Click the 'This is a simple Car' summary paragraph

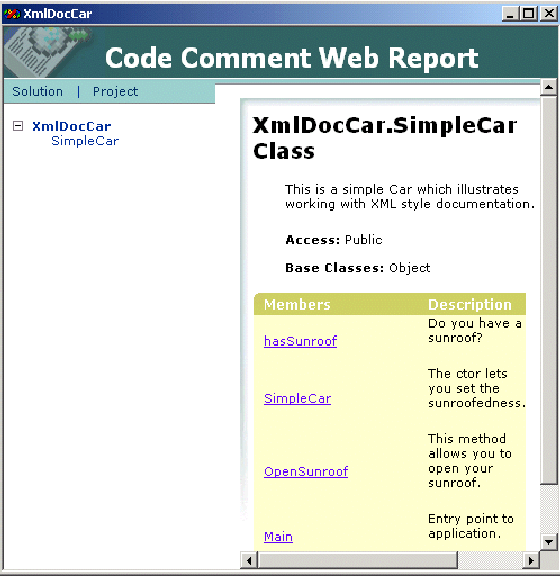[410, 197]
